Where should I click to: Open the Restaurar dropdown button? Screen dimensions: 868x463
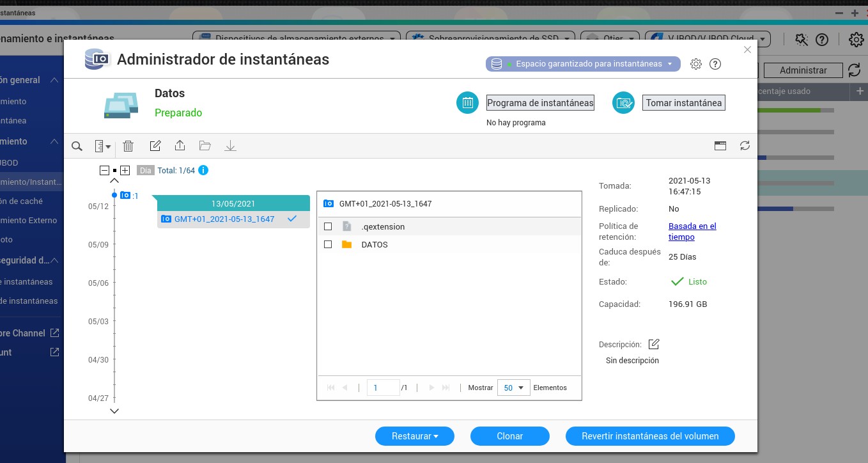pos(414,436)
